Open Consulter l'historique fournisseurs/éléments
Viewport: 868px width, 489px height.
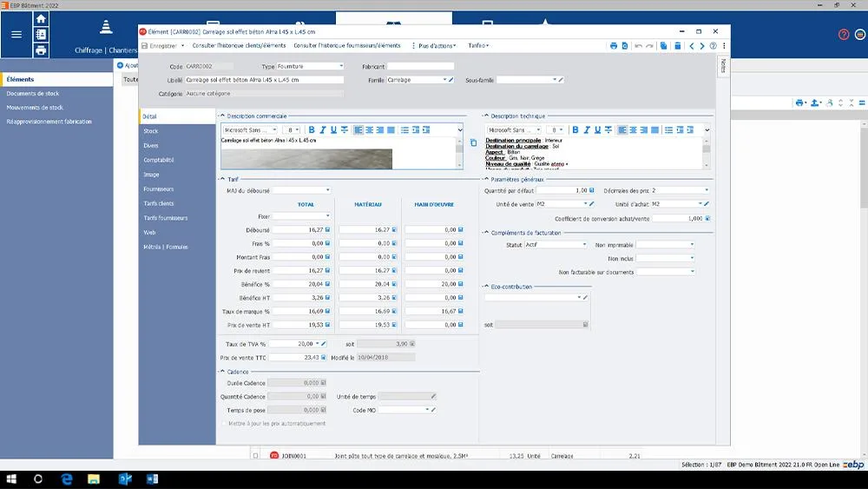point(347,46)
